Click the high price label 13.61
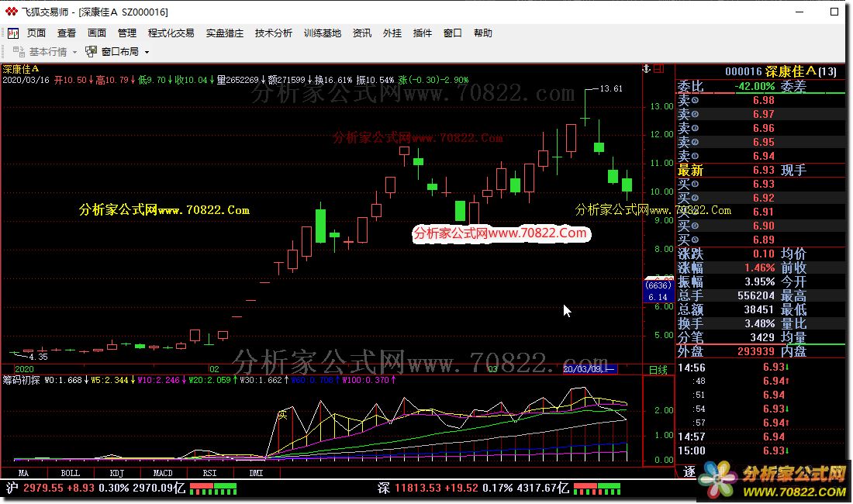This screenshot has width=853, height=504. [x=611, y=88]
